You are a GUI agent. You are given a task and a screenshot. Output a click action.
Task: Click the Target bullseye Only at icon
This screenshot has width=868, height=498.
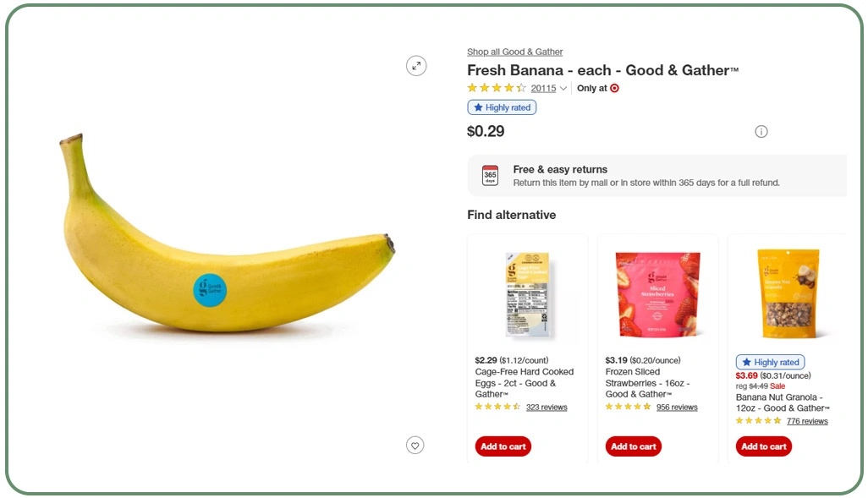click(x=613, y=88)
